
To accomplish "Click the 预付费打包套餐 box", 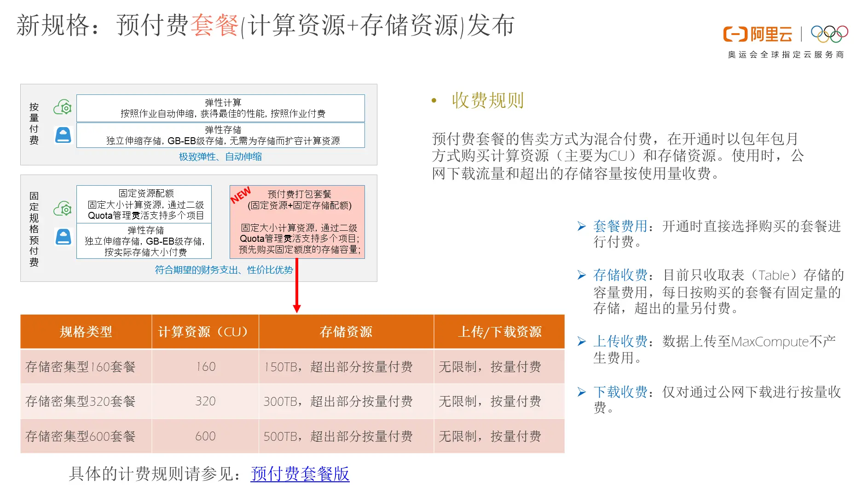I will tap(297, 222).
